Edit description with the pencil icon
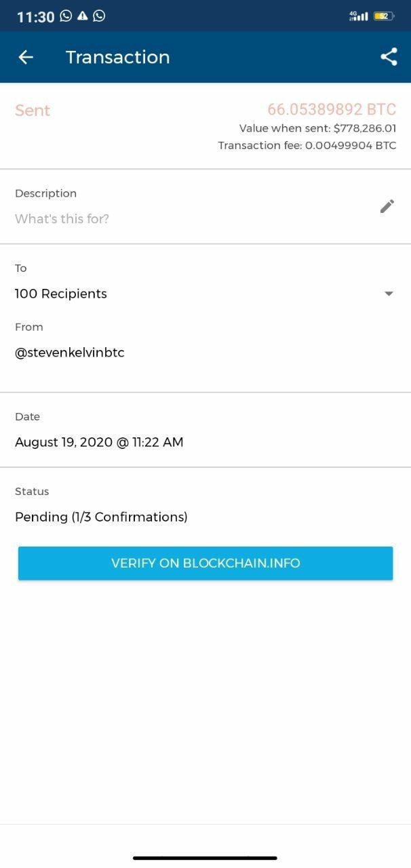This screenshot has height=868, width=411. point(387,206)
